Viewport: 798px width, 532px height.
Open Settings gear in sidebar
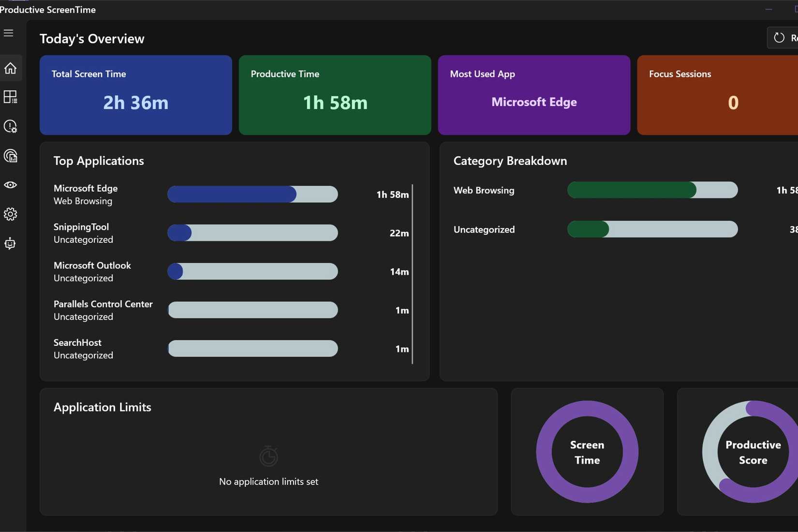(x=10, y=214)
